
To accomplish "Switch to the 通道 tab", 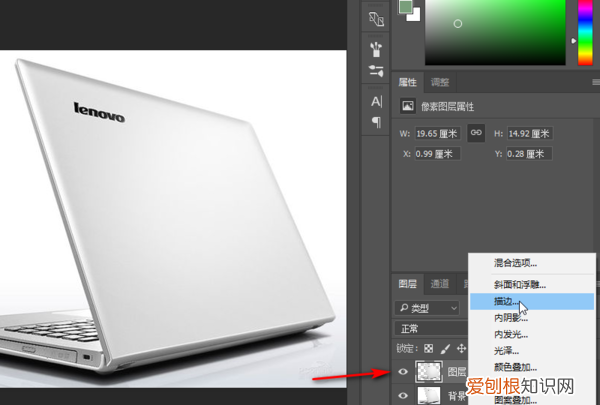I will point(439,284).
